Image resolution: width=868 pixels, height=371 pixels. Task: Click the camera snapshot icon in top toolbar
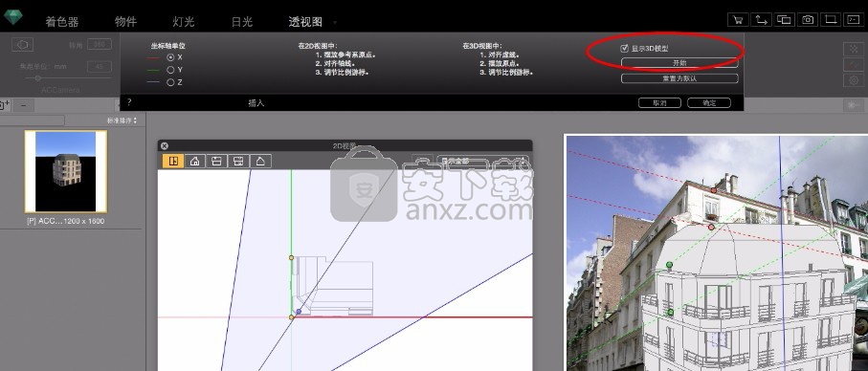click(x=808, y=20)
